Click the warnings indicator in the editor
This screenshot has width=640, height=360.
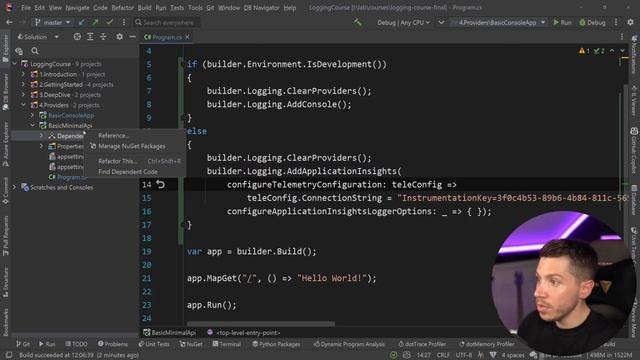pos(584,51)
